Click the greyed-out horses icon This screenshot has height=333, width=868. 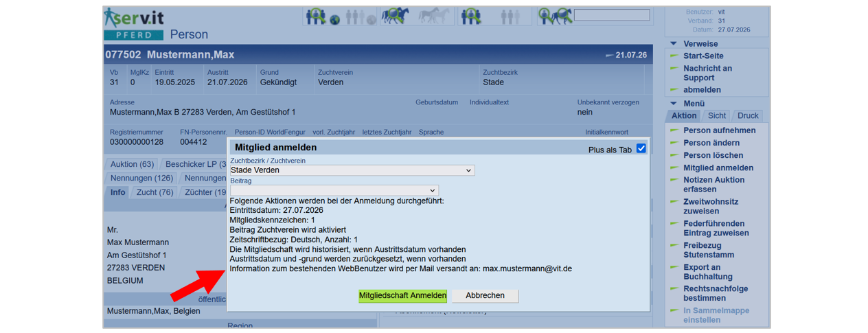tap(433, 16)
